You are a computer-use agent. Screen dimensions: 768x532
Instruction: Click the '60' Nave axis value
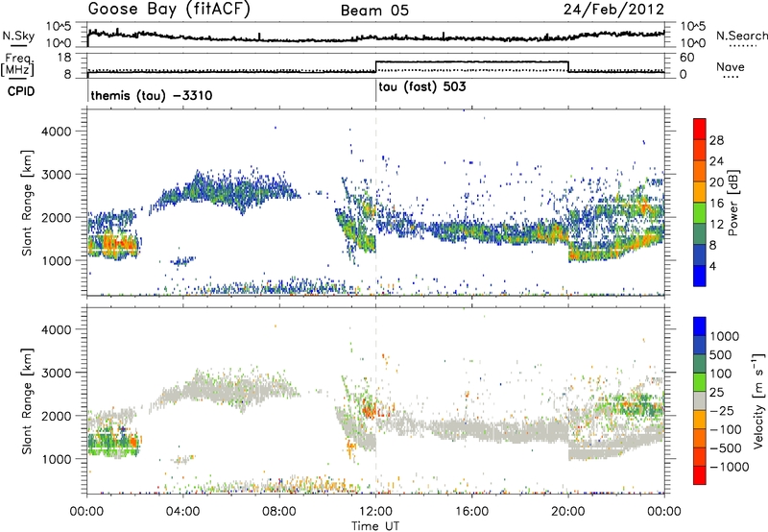[x=687, y=58]
